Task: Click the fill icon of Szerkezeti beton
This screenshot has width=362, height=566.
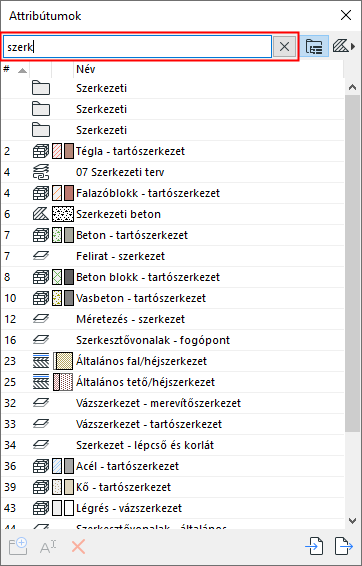Action: click(40, 214)
